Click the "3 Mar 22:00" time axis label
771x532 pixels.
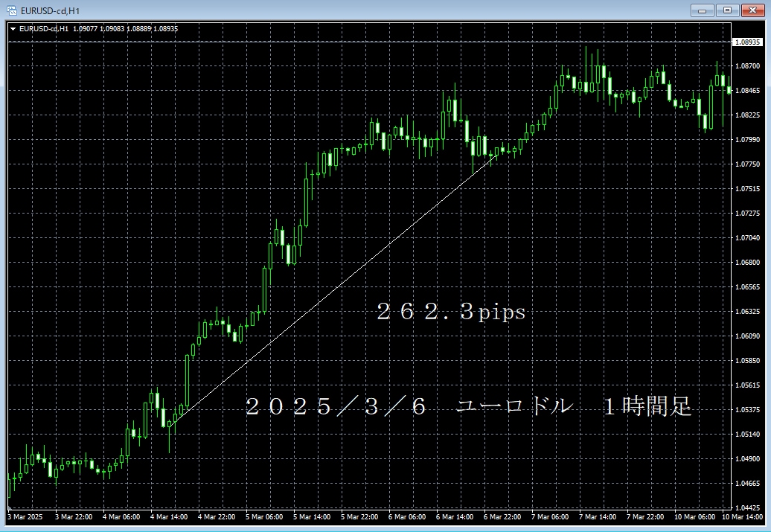pos(74,517)
